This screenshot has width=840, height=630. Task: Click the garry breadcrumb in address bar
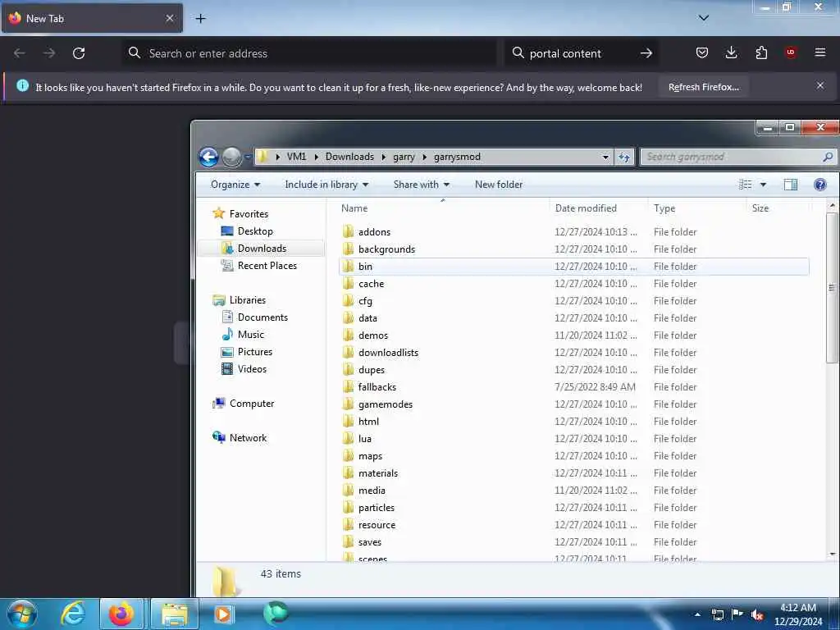(x=404, y=157)
